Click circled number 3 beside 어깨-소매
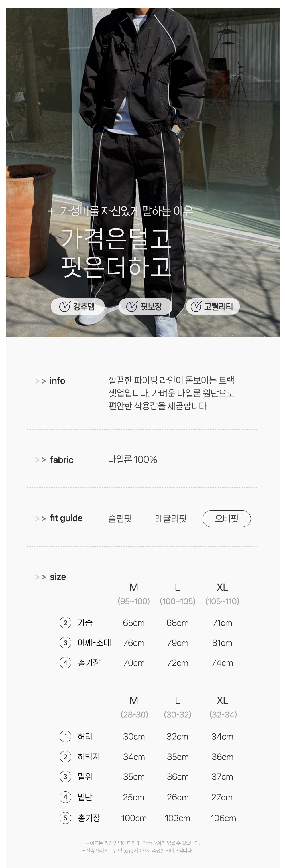This screenshot has height=868, width=285. pyautogui.click(x=65, y=642)
